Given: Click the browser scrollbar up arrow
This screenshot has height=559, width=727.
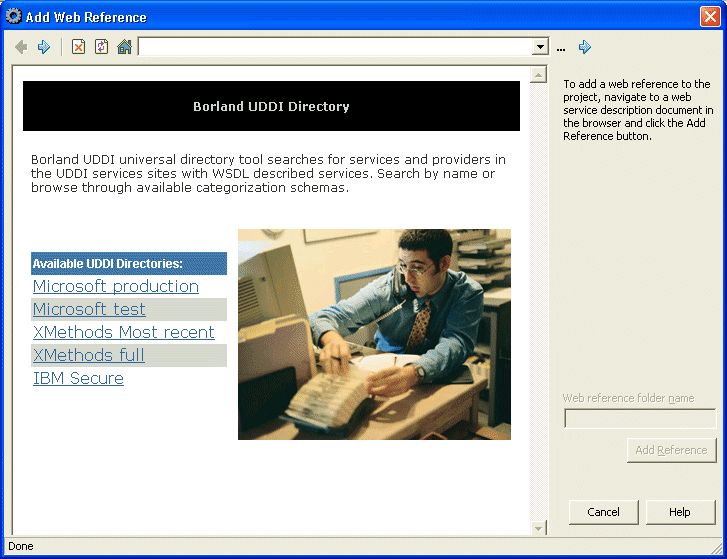Looking at the screenshot, I should tap(538, 75).
